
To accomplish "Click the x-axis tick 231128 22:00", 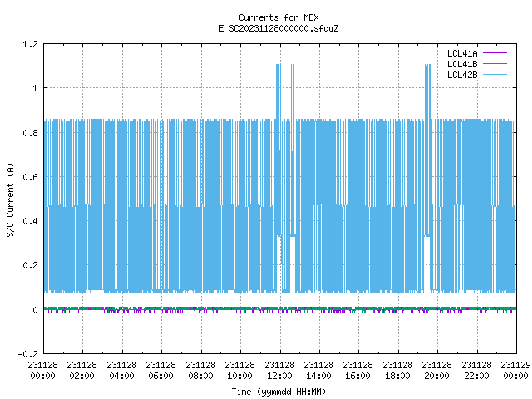I will 476,371.
